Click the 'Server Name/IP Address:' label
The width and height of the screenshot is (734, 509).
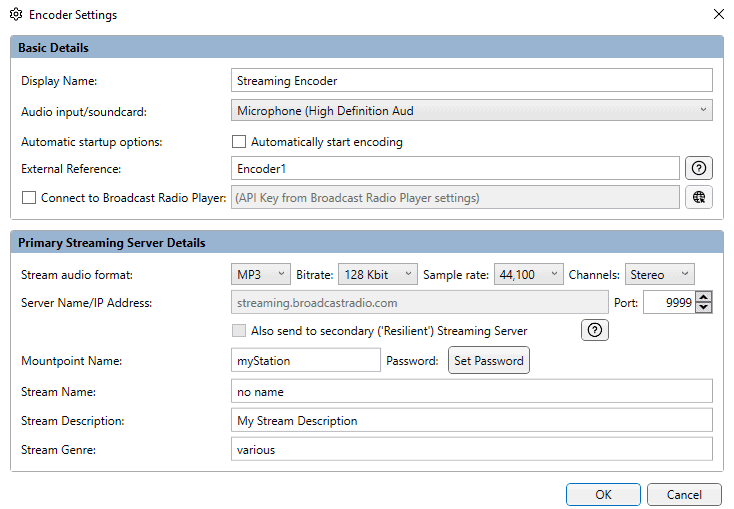click(x=87, y=303)
